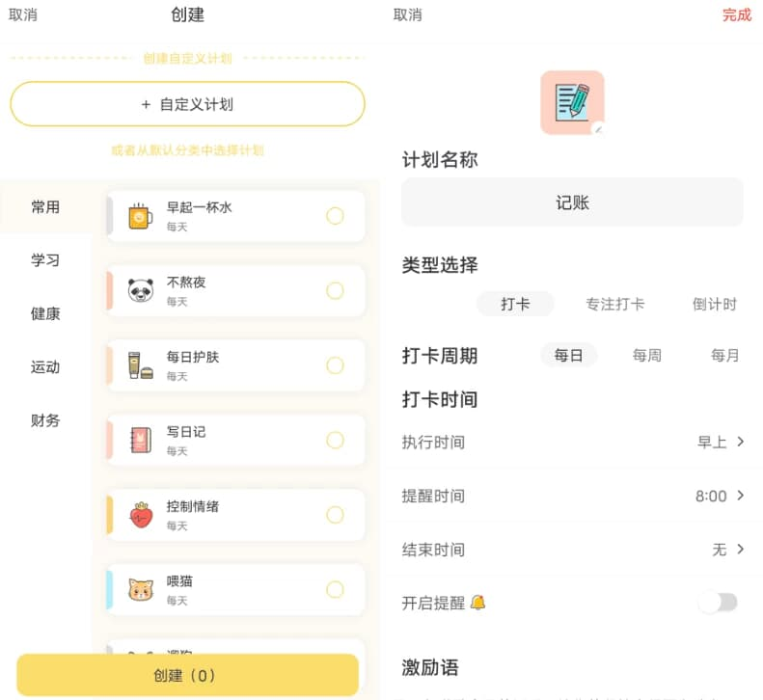Select the 不熬夜 radio circle
Image resolution: width=763 pixels, height=700 pixels.
click(x=335, y=290)
